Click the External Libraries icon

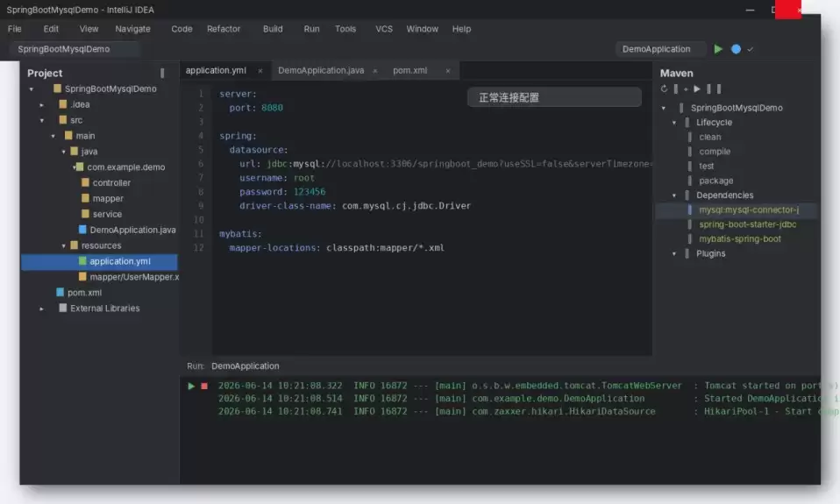pyautogui.click(x=63, y=308)
